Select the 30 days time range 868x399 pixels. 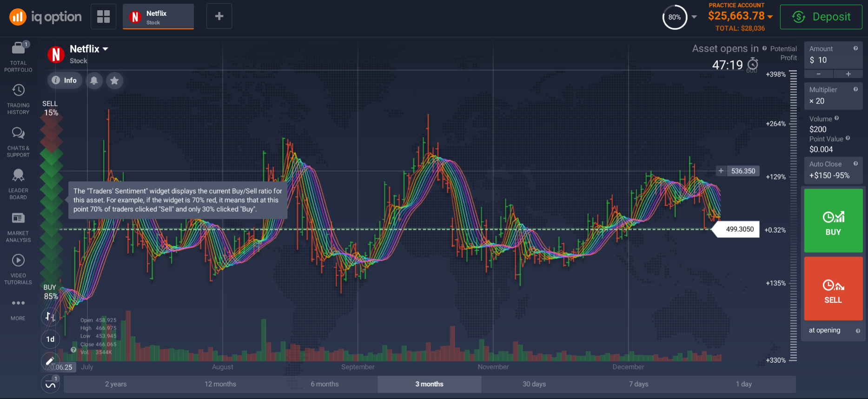pyautogui.click(x=534, y=384)
